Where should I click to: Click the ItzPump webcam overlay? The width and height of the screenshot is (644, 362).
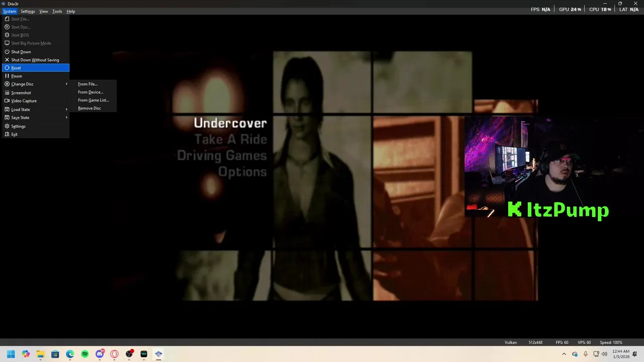(537, 167)
